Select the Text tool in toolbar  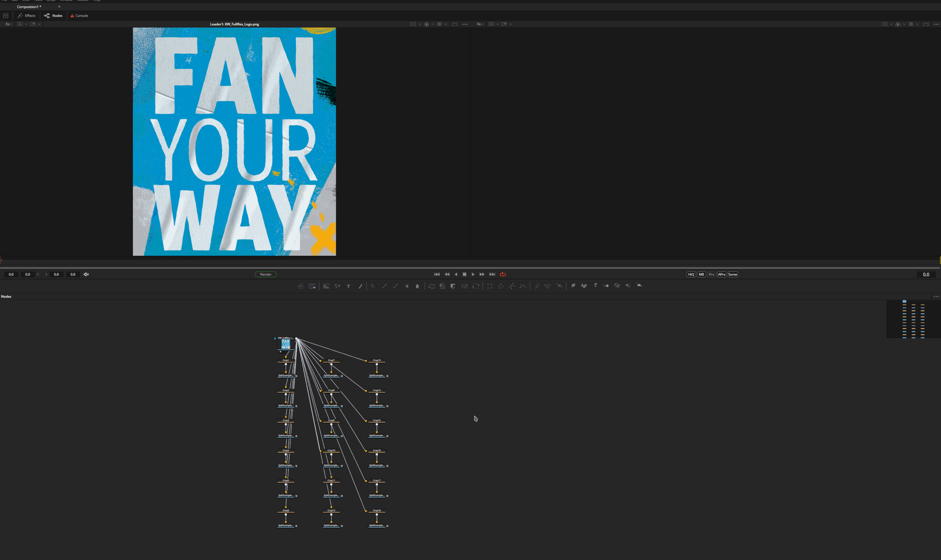click(x=349, y=286)
